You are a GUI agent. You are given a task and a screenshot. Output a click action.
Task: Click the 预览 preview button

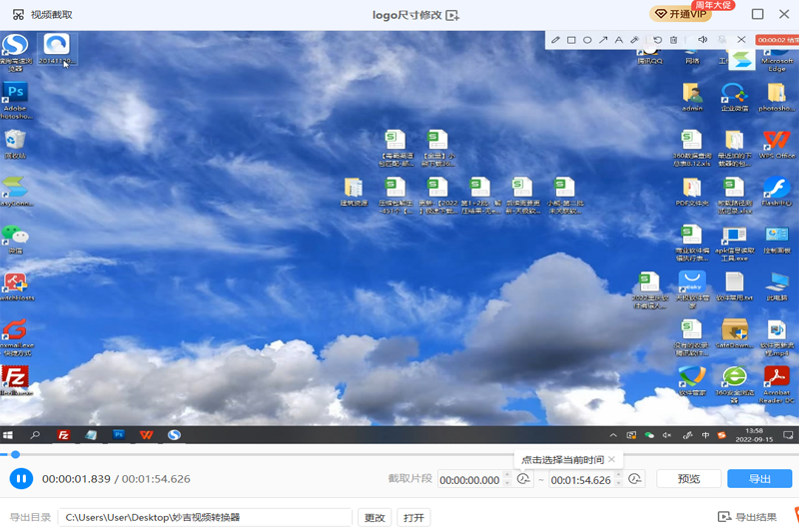tap(688, 479)
